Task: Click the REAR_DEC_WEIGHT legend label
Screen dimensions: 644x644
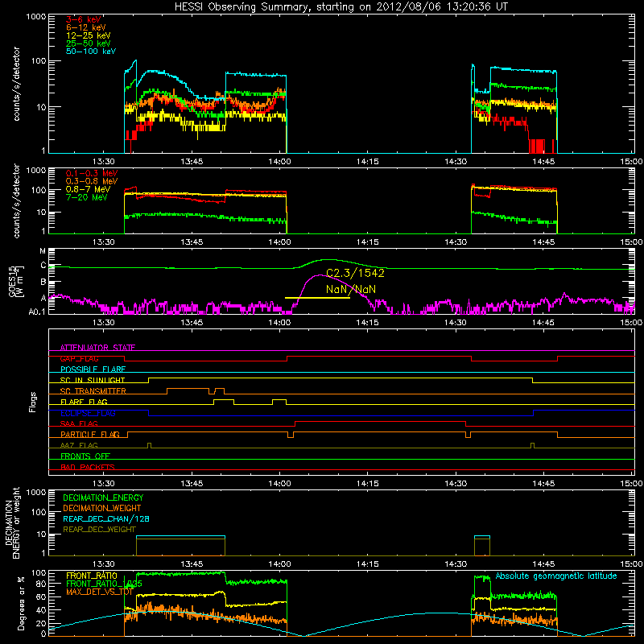Action: click(99, 530)
